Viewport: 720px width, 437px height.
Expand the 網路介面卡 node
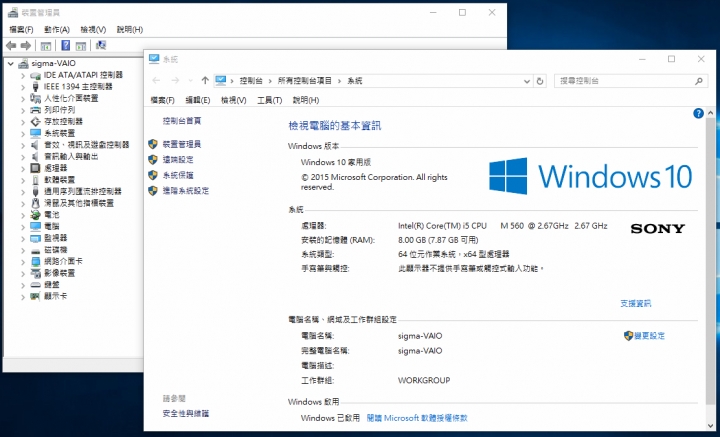click(x=22, y=261)
